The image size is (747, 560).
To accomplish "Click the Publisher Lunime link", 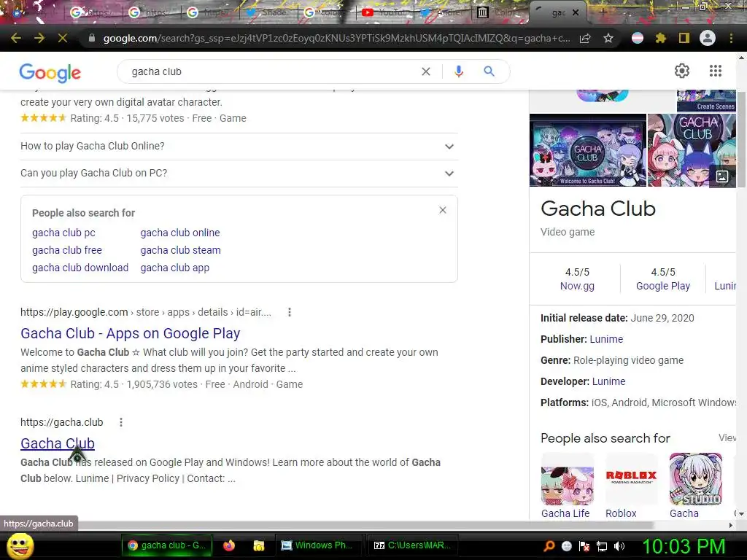I will pos(606,340).
